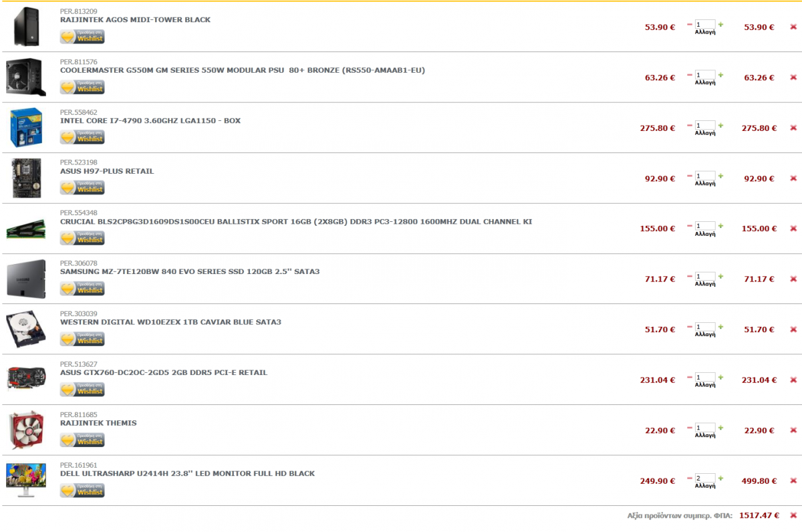This screenshot has width=802, height=532.
Task: Increase quantity of Samsung 840 EVO SSD
Action: coord(720,276)
